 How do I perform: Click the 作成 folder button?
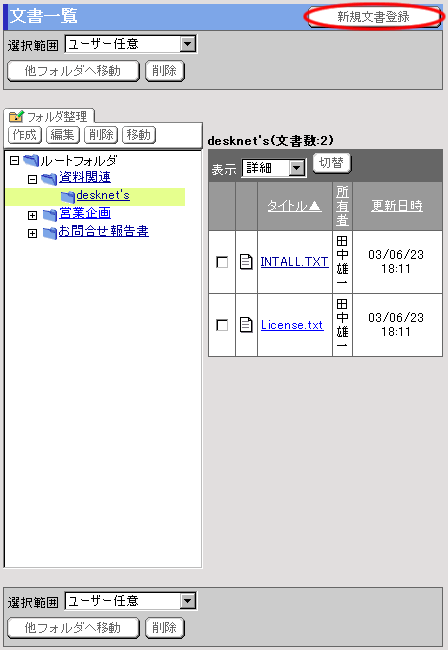point(25,135)
